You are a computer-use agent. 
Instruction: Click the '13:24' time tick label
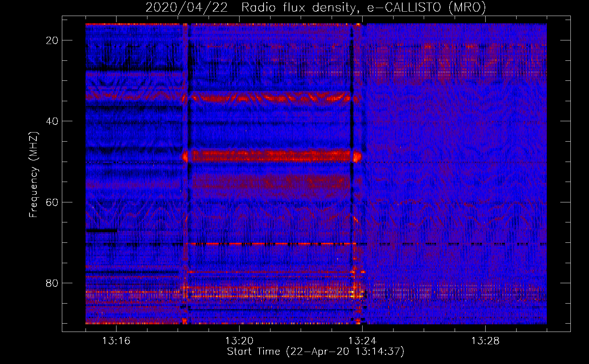point(362,341)
